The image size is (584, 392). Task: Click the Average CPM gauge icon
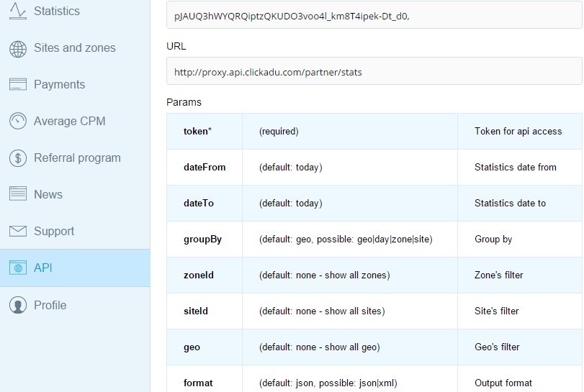click(18, 122)
